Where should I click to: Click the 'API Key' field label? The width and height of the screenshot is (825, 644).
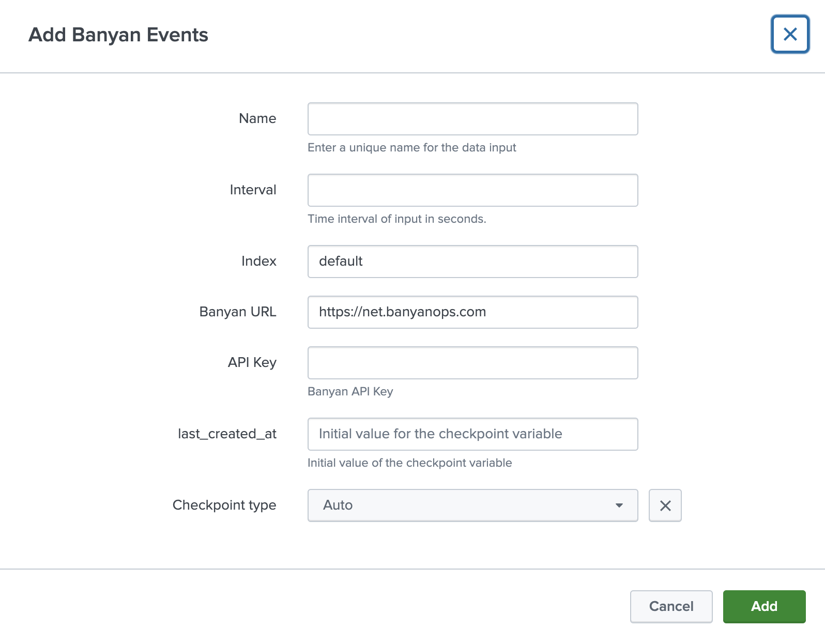click(x=252, y=363)
